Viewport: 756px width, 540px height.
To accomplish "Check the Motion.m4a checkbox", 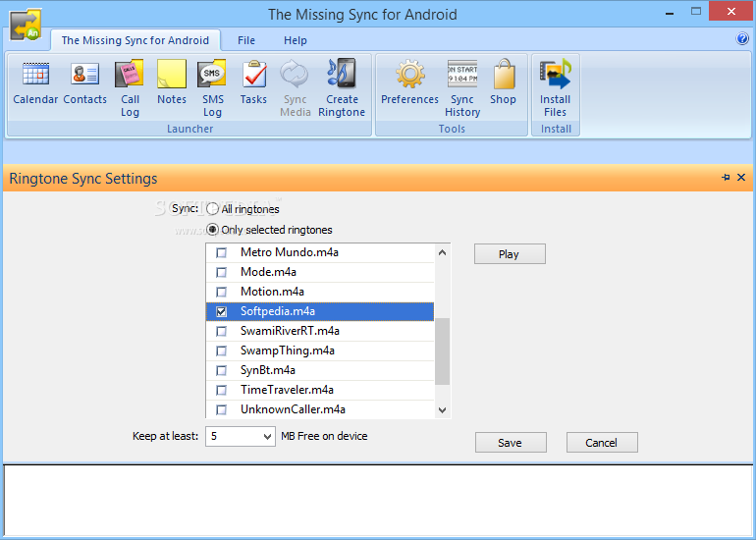I will [221, 293].
